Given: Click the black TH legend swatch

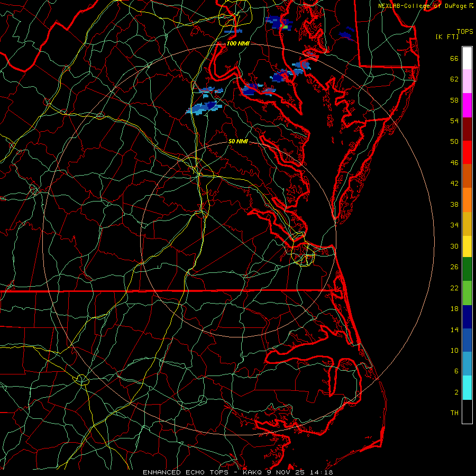Looking at the screenshot, I should tap(467, 411).
